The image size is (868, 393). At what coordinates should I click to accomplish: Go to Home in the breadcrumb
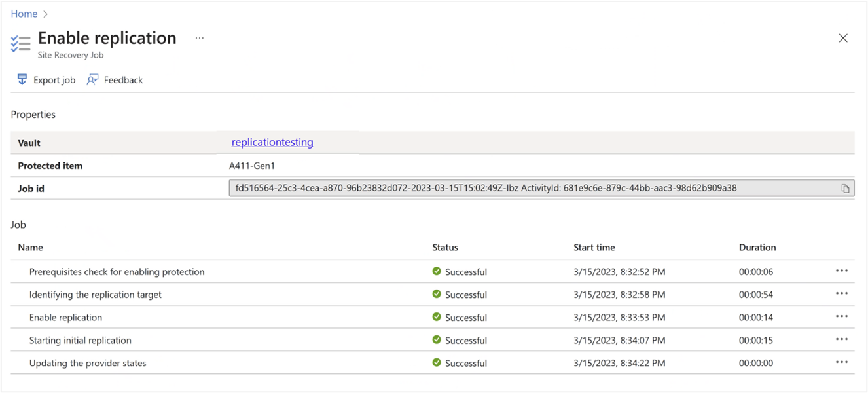point(24,14)
